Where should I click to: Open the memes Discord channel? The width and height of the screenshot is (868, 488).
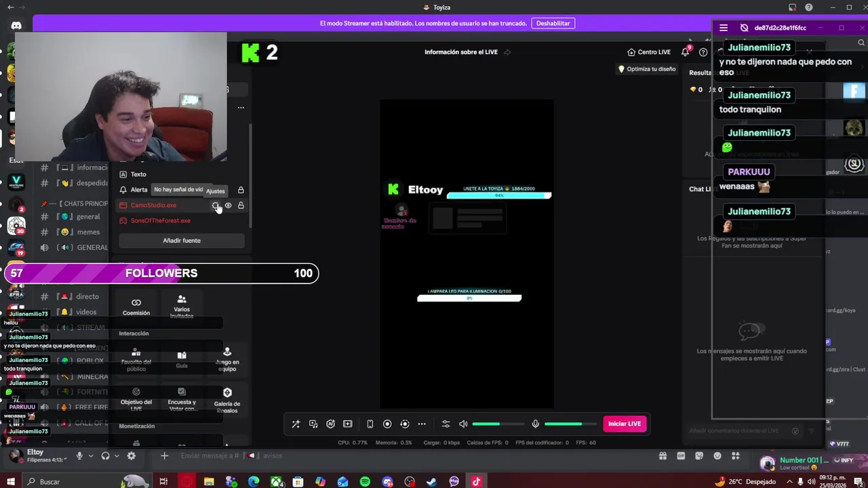(x=73, y=232)
